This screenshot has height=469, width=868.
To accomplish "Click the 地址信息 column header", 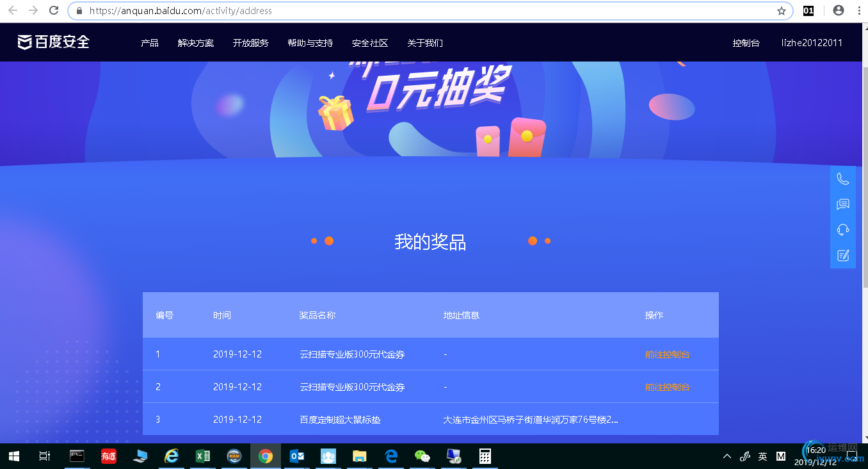I will [x=462, y=315].
